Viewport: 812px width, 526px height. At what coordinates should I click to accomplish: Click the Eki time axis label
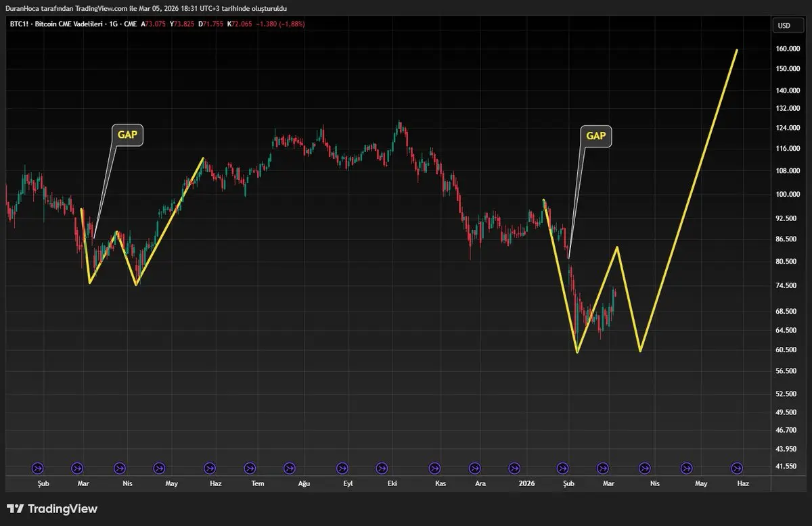click(x=392, y=483)
